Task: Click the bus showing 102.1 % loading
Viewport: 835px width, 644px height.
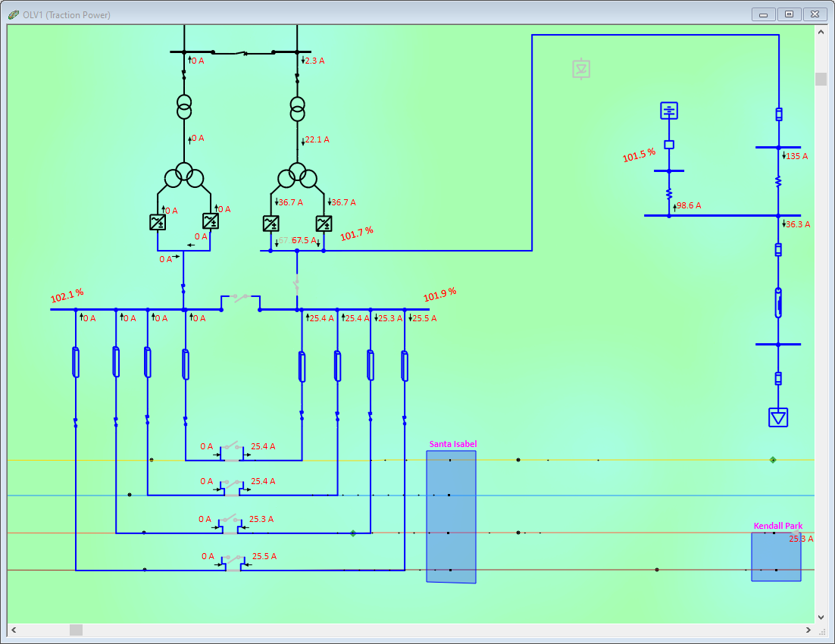Action: [114, 309]
